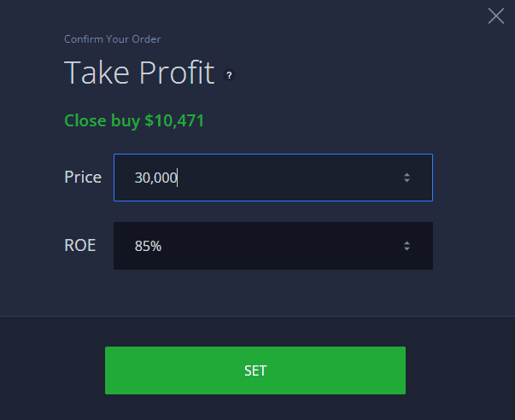Image resolution: width=515 pixels, height=420 pixels.
Task: Close the Take Profit dialog
Action: pyautogui.click(x=495, y=15)
